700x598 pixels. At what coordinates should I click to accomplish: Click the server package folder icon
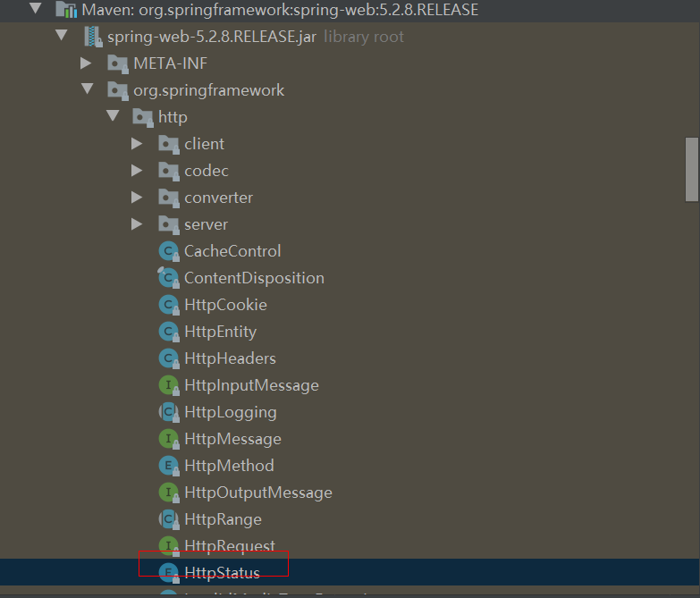coord(169,224)
